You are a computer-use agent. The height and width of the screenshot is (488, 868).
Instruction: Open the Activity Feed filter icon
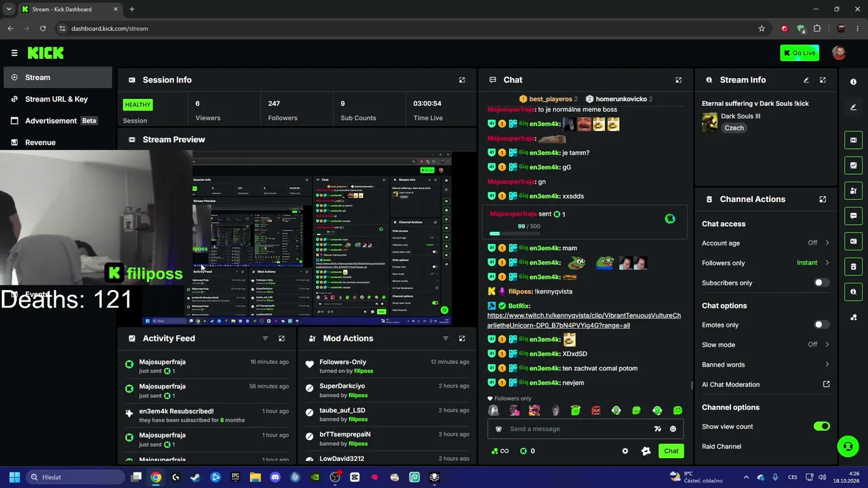click(265, 338)
